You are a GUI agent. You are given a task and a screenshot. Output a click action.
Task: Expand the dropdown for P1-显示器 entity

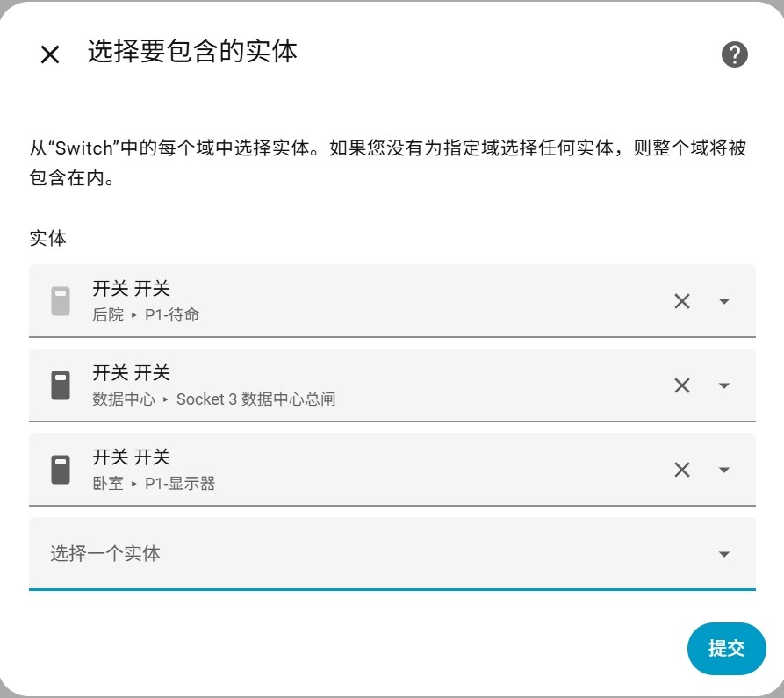coord(724,470)
